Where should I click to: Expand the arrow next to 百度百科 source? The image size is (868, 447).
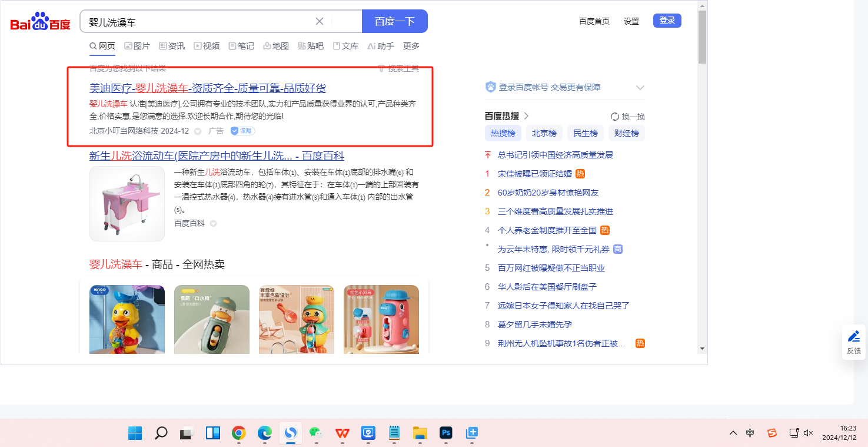tap(214, 224)
